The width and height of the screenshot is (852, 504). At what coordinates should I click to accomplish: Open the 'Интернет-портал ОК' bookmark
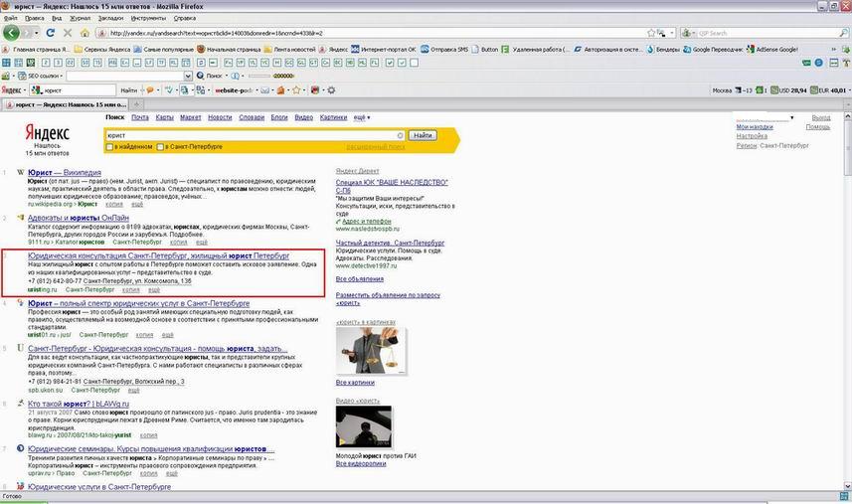click(383, 50)
